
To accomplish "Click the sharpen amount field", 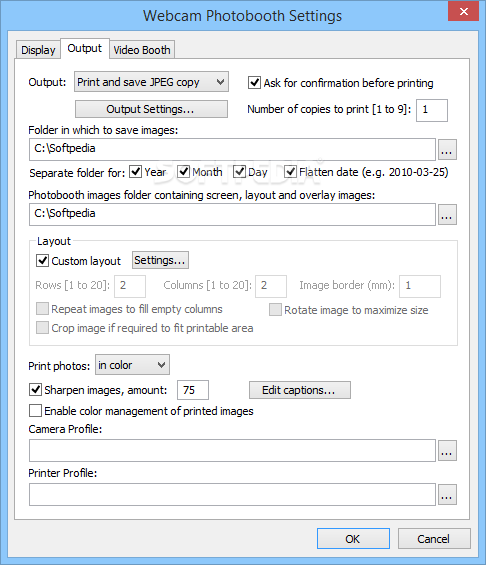I will [x=193, y=390].
